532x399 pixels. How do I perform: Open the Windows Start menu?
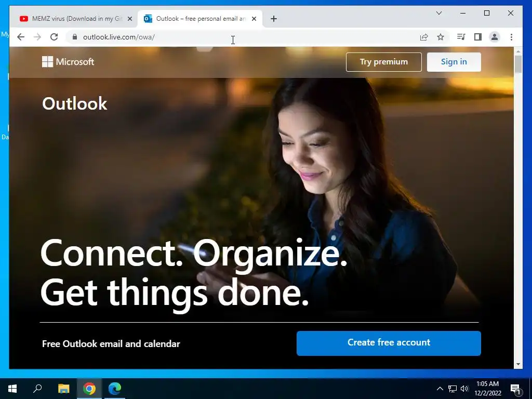pyautogui.click(x=12, y=389)
